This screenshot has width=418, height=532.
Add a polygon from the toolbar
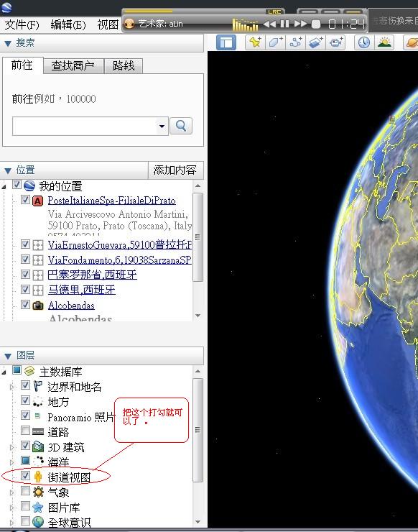click(x=275, y=42)
